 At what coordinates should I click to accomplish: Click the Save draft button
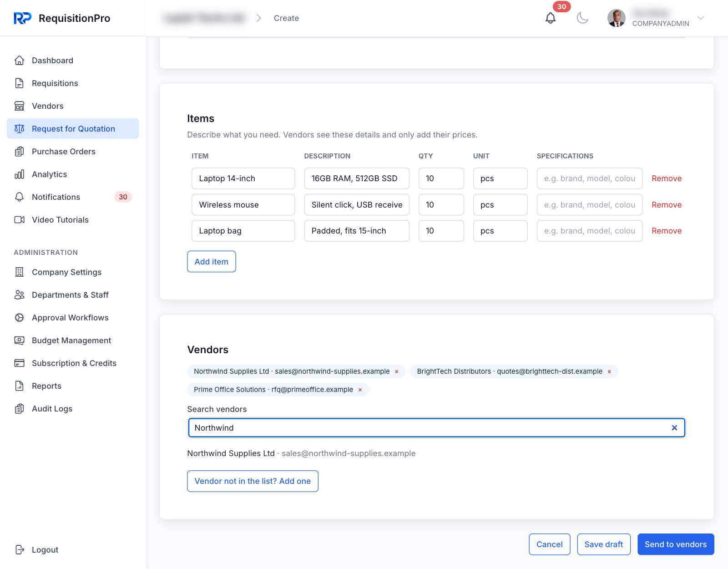604,544
